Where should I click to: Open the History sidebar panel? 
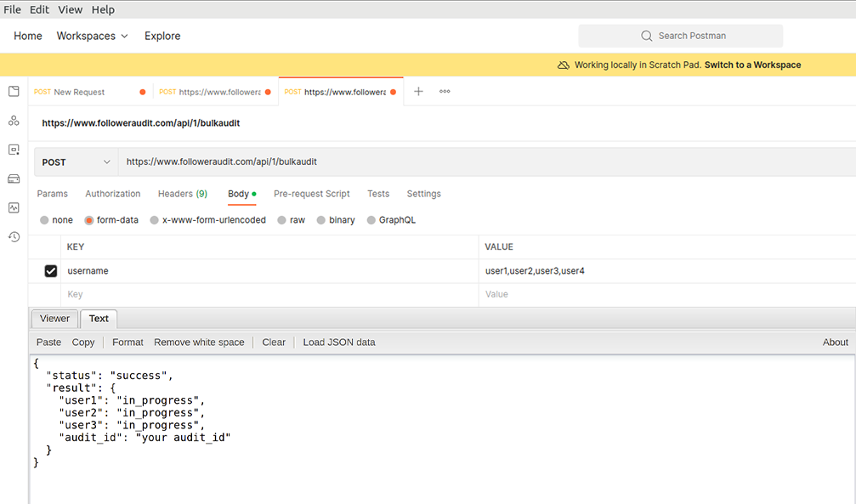[14, 237]
